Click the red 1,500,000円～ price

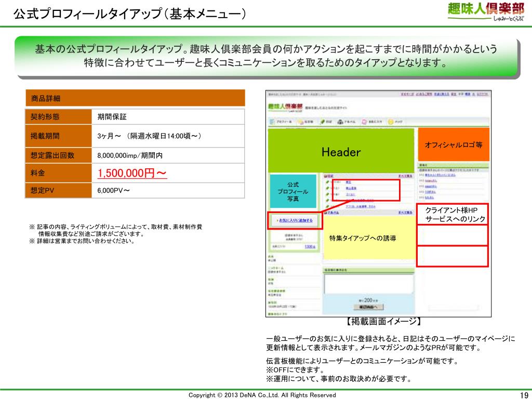tap(132, 173)
